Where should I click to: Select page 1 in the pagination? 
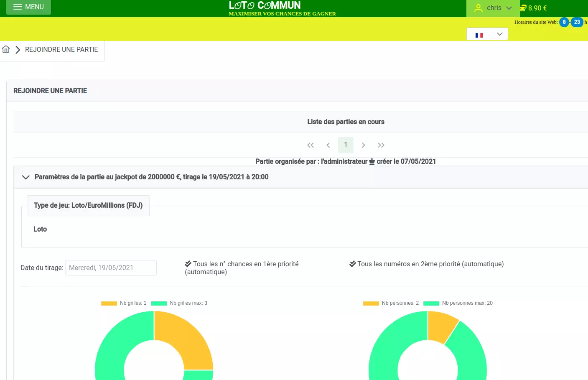(x=346, y=145)
